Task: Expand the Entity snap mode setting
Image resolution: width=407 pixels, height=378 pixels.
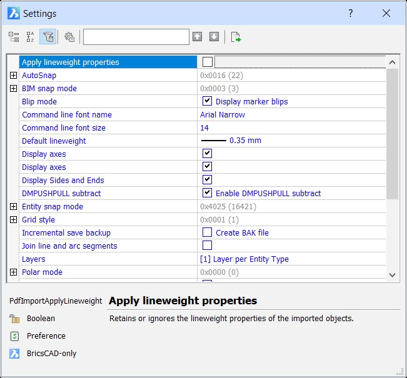Action: [x=13, y=207]
